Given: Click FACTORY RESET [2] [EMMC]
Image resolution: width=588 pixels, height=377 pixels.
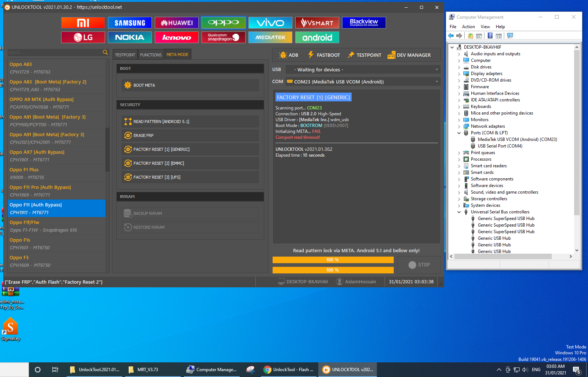Looking at the screenshot, I should [190, 163].
